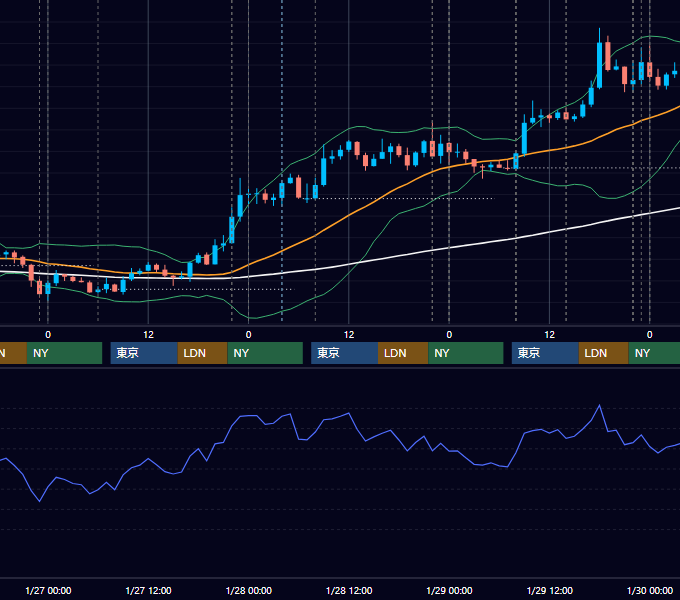Image resolution: width=680 pixels, height=600 pixels.
Task: Select the NY session block starting at 1/29 00:00
Action: coord(466,353)
